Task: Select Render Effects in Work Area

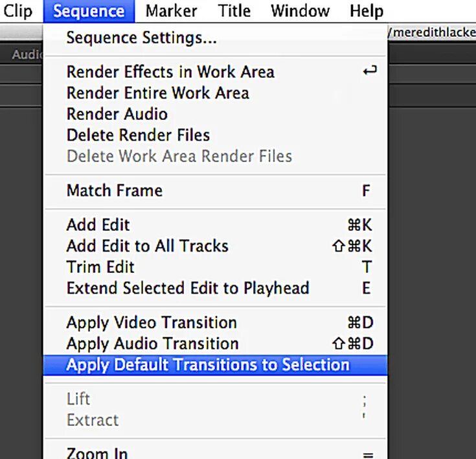Action: [170, 72]
